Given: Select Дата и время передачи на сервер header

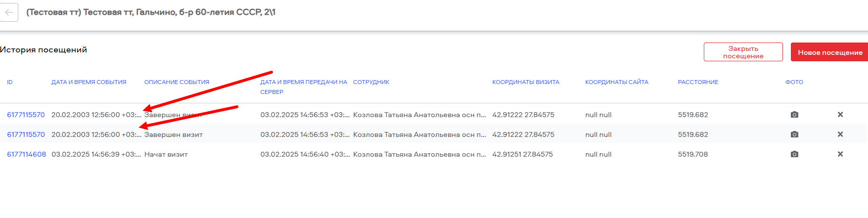Looking at the screenshot, I should click(304, 87).
